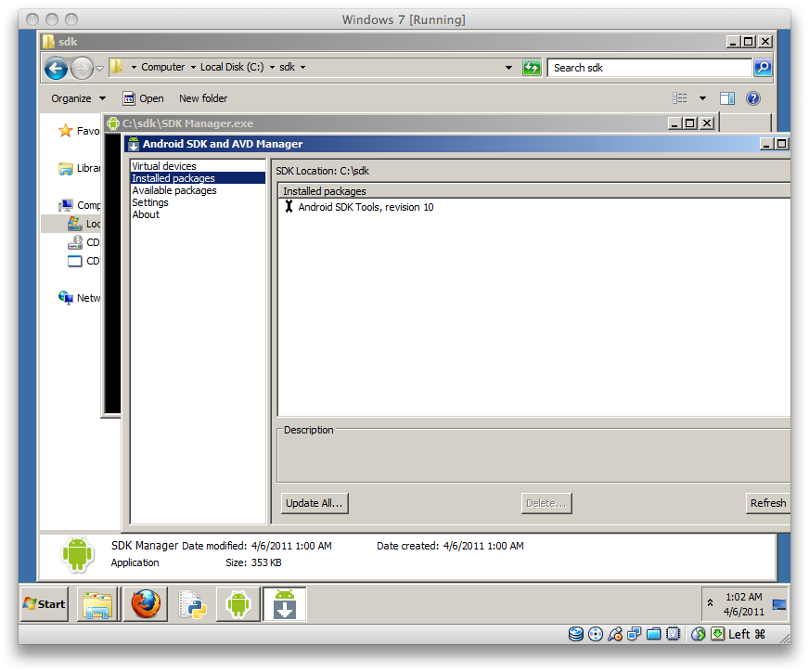Open the view options dropdown arrow
Image resolution: width=809 pixels, height=672 pixels.
click(x=702, y=98)
